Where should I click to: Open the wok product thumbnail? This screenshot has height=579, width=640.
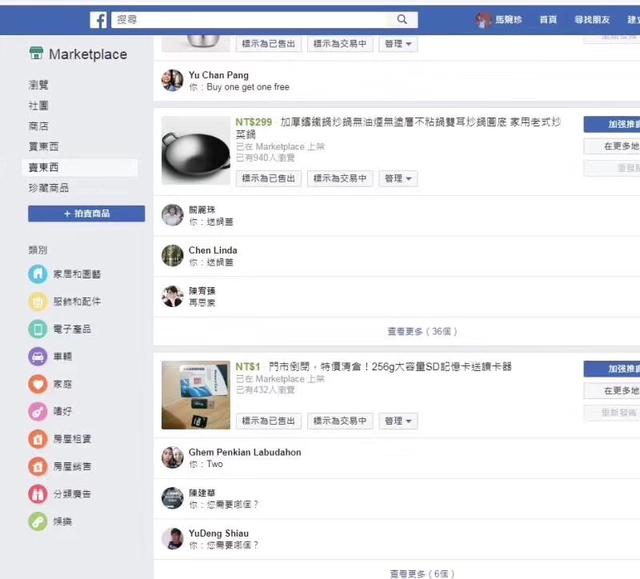pyautogui.click(x=195, y=150)
